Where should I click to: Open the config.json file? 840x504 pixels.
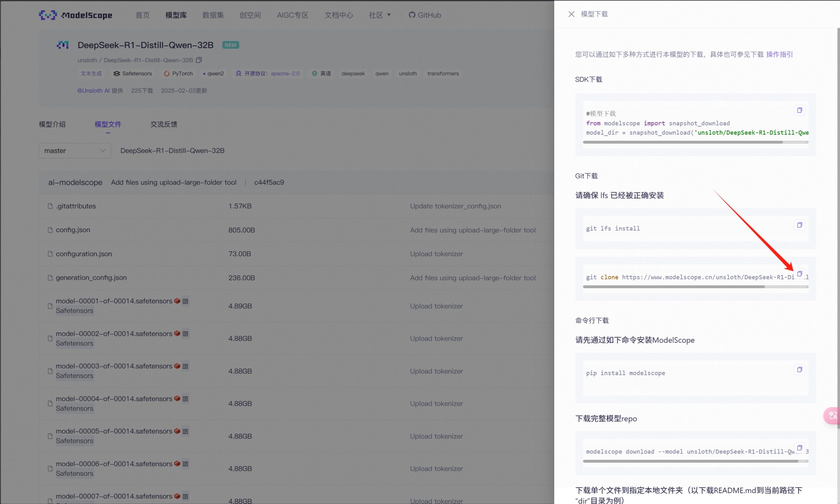point(73,230)
